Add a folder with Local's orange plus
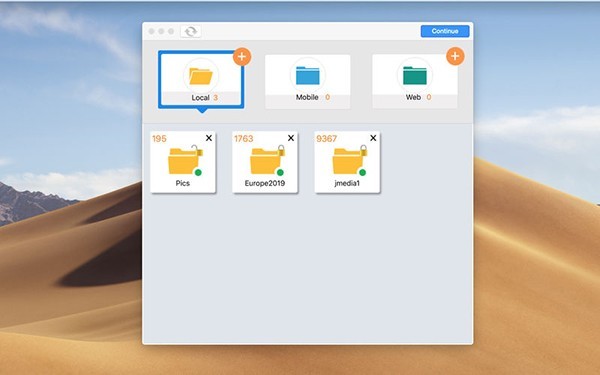 tap(242, 57)
